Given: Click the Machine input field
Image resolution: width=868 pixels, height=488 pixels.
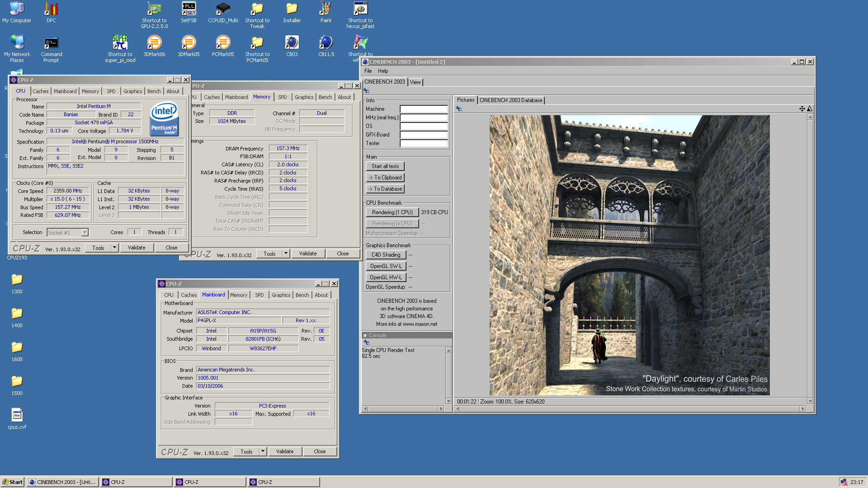Looking at the screenshot, I should coord(424,109).
